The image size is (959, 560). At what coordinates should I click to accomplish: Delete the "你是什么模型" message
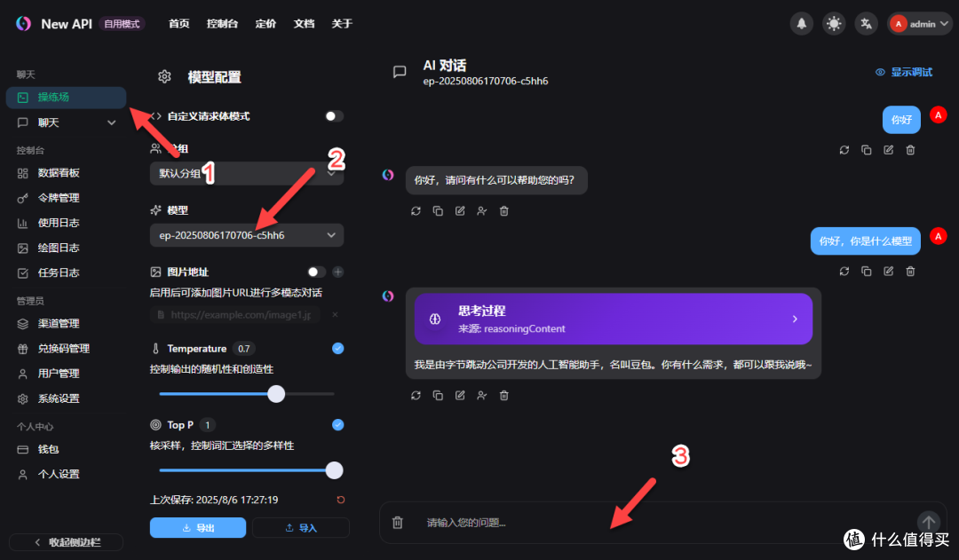tap(910, 271)
